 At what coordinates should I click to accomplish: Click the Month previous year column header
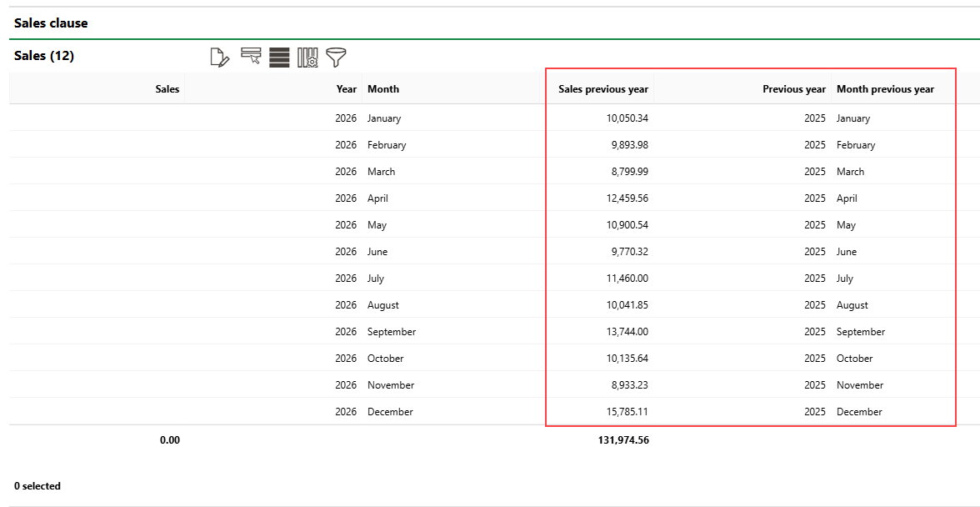click(x=885, y=89)
